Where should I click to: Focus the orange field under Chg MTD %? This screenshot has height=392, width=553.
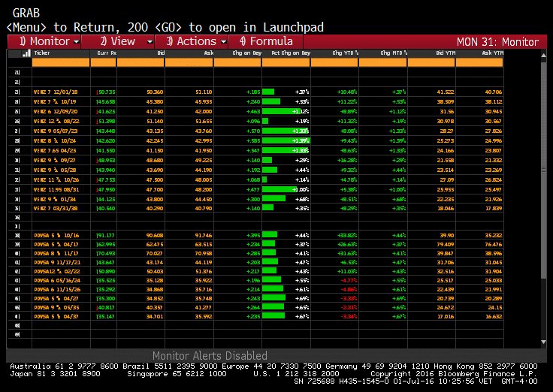[383, 63]
